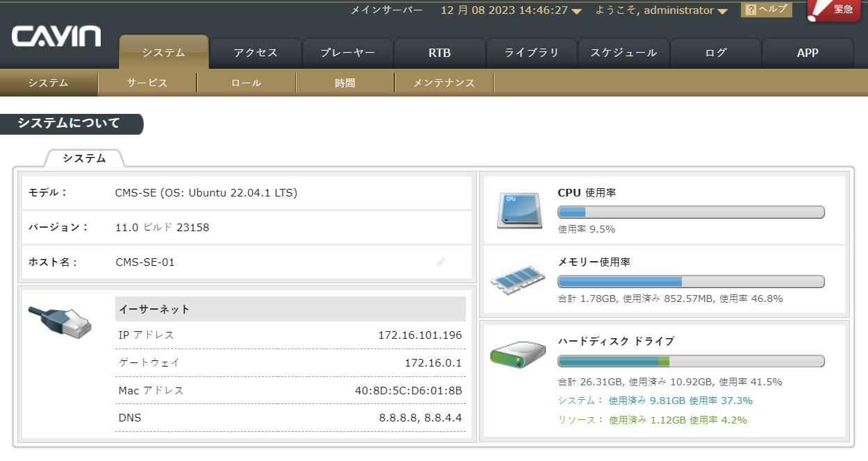Click the help question mark icon
The width and height of the screenshot is (868, 461).
pos(750,10)
